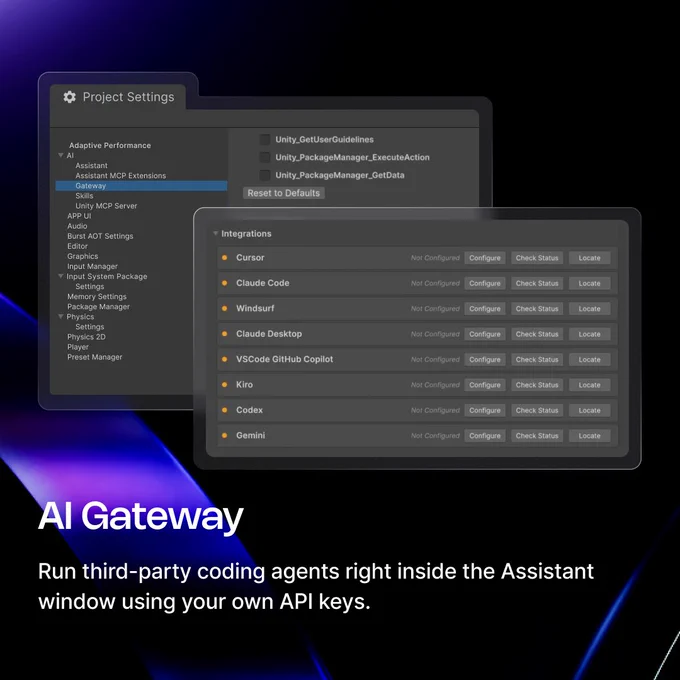Locate the Cursor installation
The height and width of the screenshot is (680, 680).
point(589,258)
